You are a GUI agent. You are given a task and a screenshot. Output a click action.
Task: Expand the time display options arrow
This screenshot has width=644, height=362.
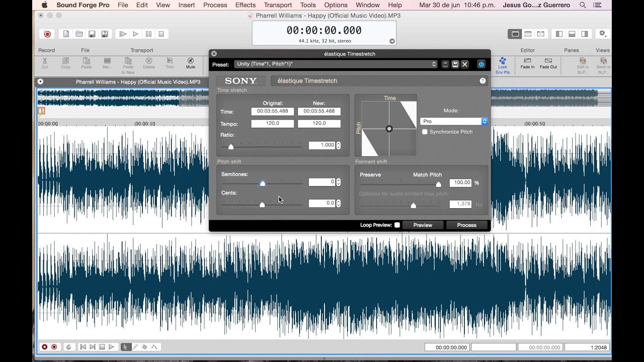pos(392,41)
